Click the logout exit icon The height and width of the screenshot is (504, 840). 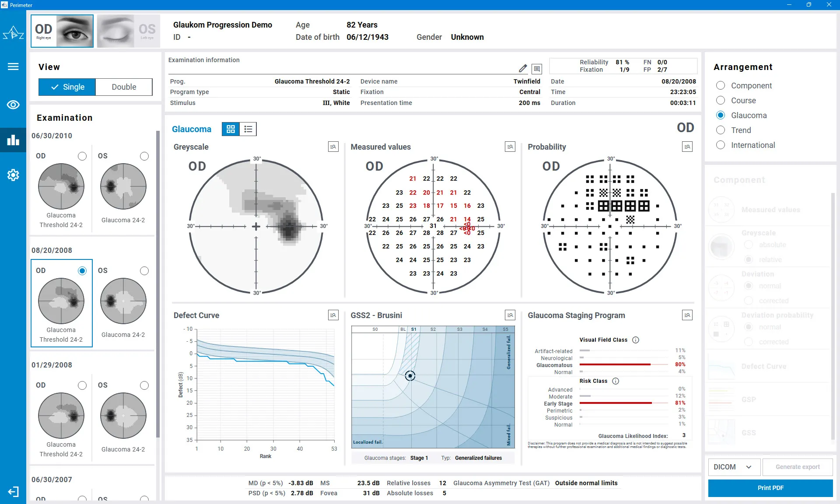point(13,492)
